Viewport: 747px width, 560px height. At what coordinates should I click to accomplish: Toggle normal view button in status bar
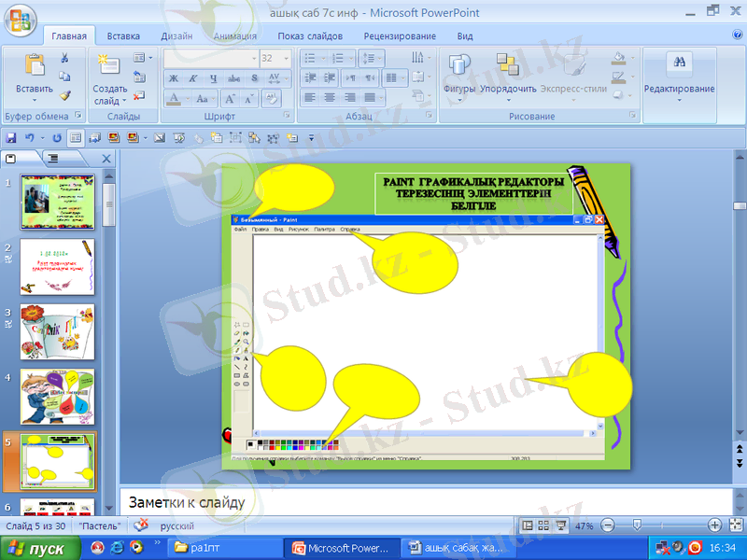tap(529, 525)
